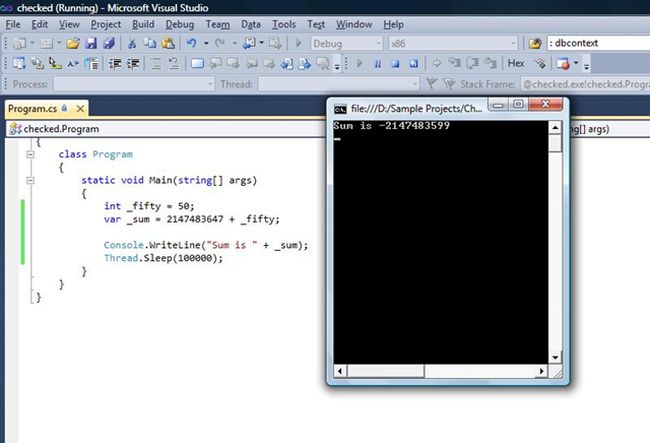Viewport: 650px width, 443px height.
Task: Collapse the class Program code block
Action: [30, 154]
